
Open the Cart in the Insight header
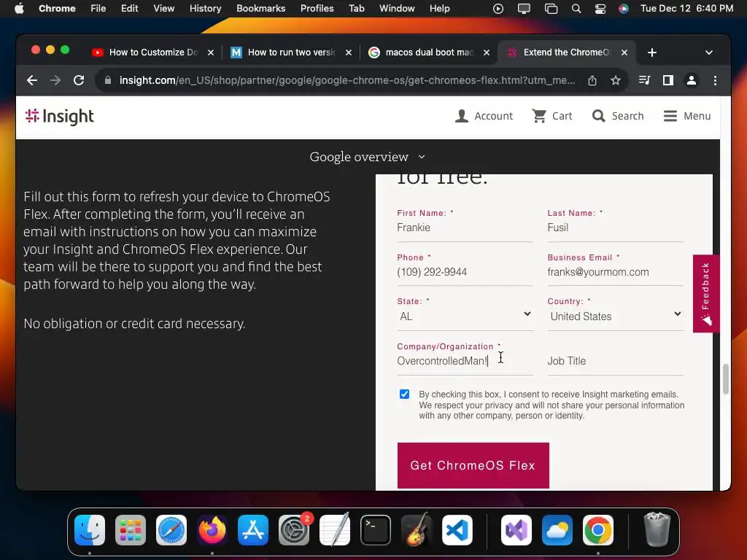(551, 116)
